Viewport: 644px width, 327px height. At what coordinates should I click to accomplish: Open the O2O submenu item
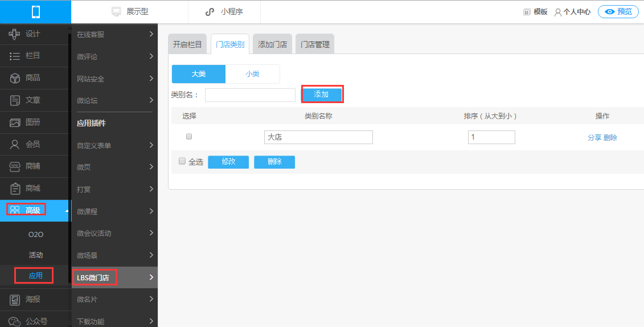36,235
